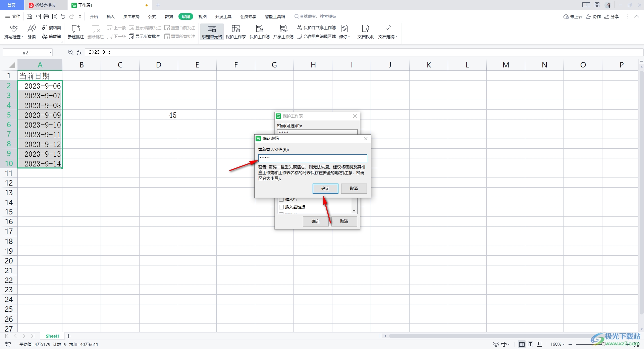Image resolution: width=644 pixels, height=349 pixels.
Task: Click the 首页 (Home) tab
Action: pos(12,5)
